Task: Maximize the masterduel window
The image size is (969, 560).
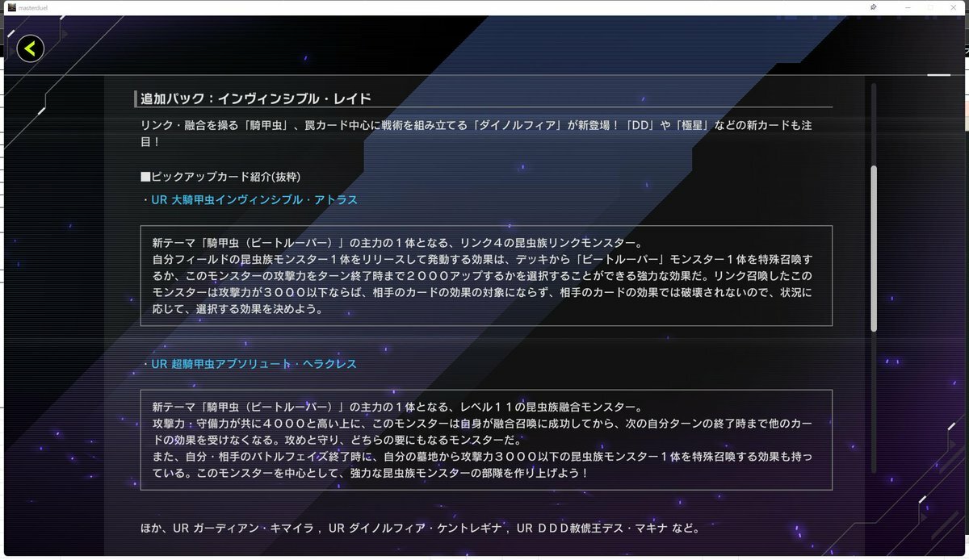Action: point(929,7)
